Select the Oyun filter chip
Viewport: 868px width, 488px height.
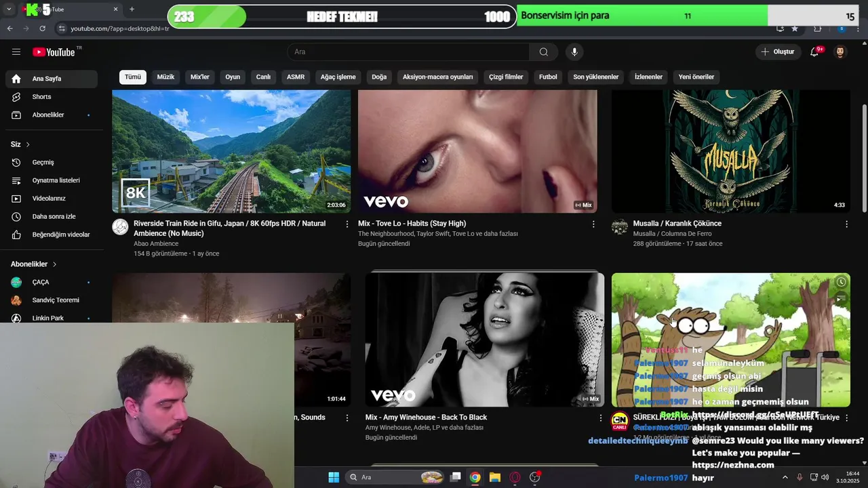coord(233,77)
